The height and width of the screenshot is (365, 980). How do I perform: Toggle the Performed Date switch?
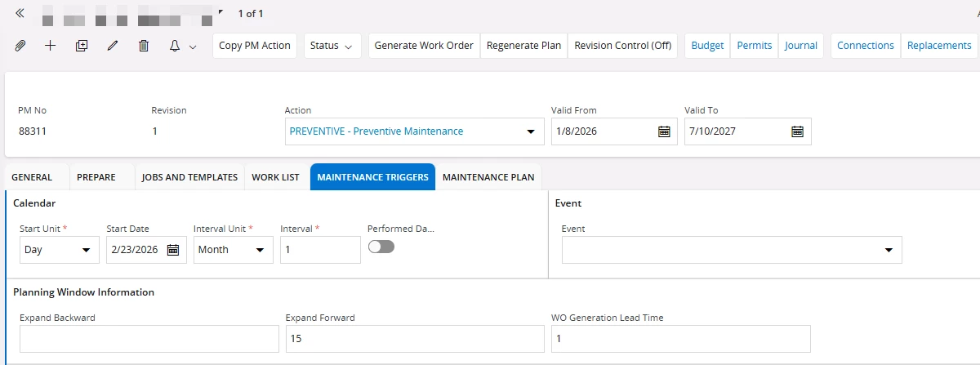point(381,247)
